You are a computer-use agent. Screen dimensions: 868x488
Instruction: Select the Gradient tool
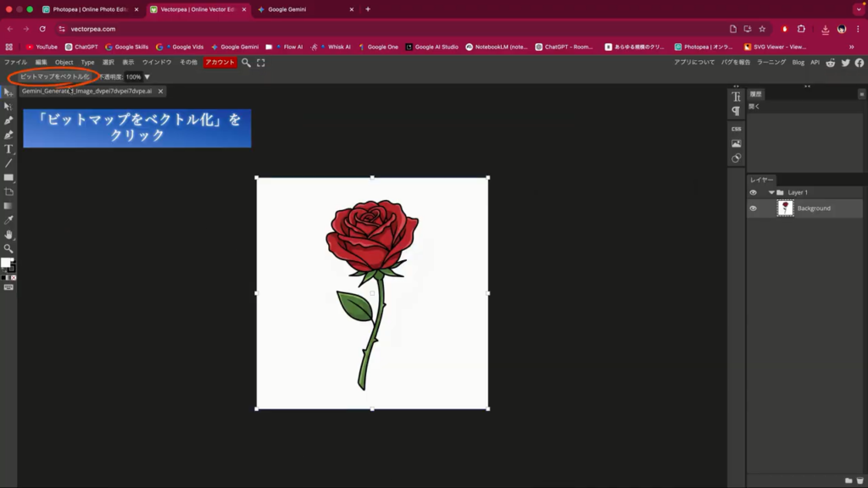8,206
